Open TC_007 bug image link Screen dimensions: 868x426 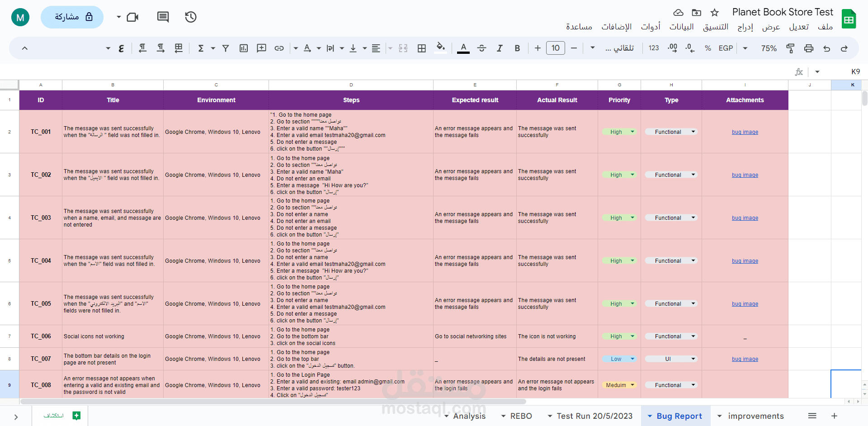click(745, 359)
